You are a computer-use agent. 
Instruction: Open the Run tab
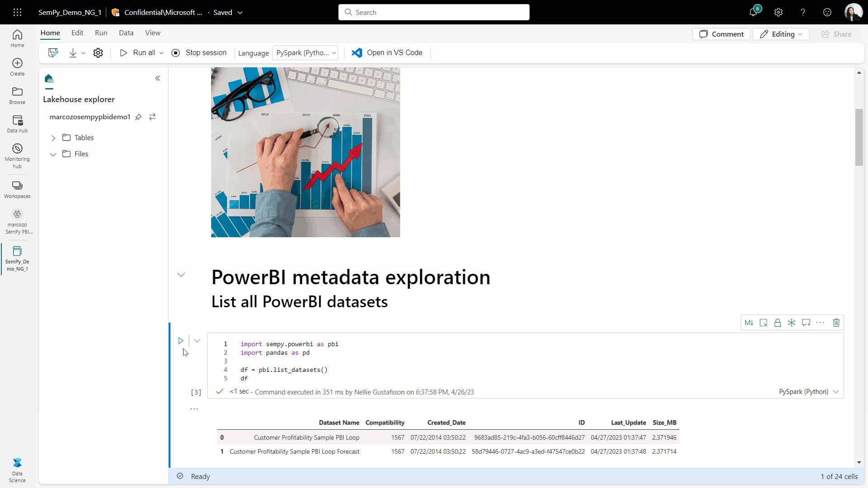point(101,33)
